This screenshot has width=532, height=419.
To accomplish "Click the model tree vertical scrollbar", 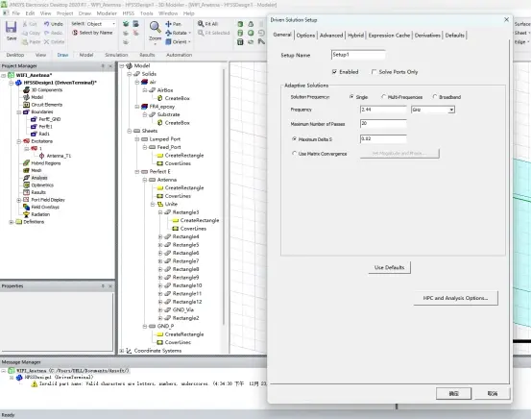I will click(x=224, y=197).
